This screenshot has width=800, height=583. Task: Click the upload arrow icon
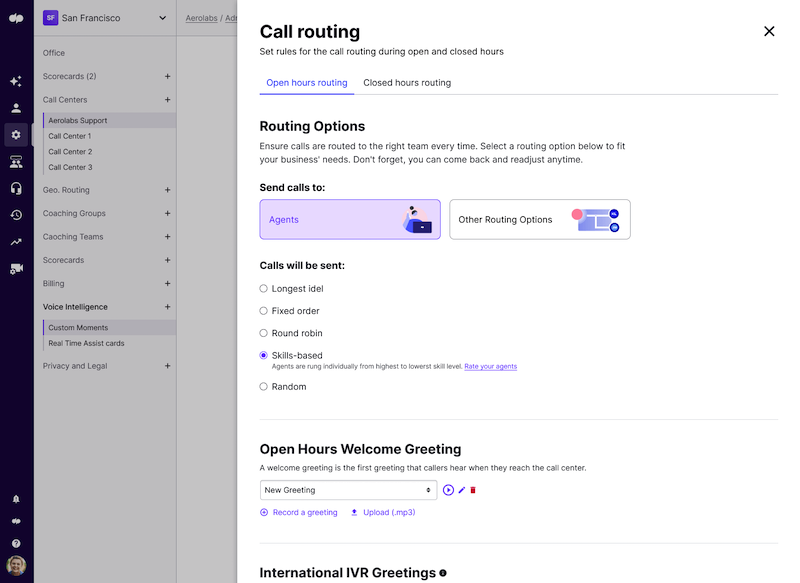[354, 512]
